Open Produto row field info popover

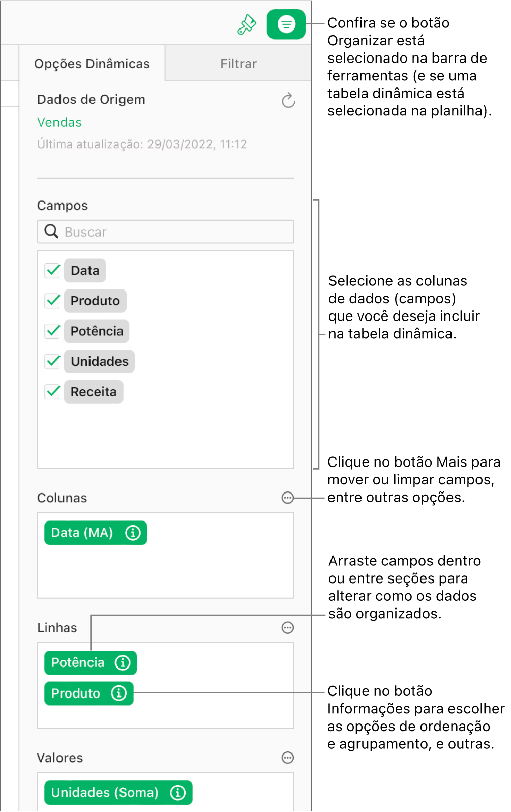coord(118,693)
